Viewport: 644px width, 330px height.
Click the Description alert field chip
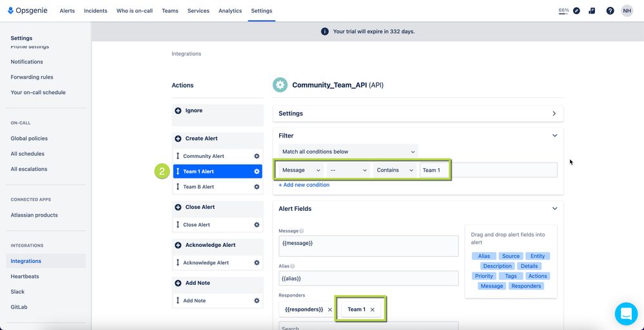pyautogui.click(x=497, y=266)
